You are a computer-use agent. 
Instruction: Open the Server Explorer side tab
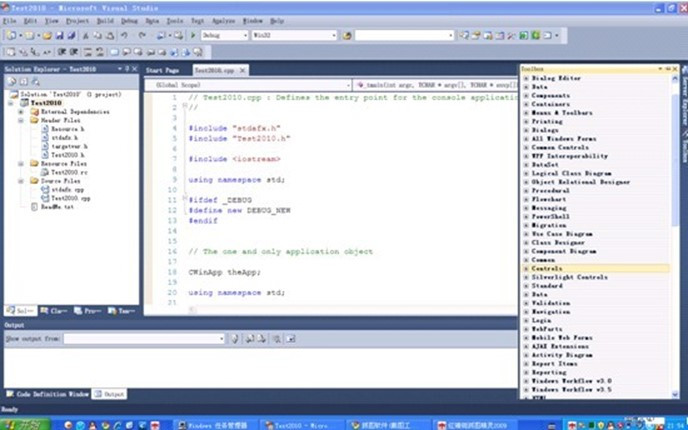tap(684, 97)
